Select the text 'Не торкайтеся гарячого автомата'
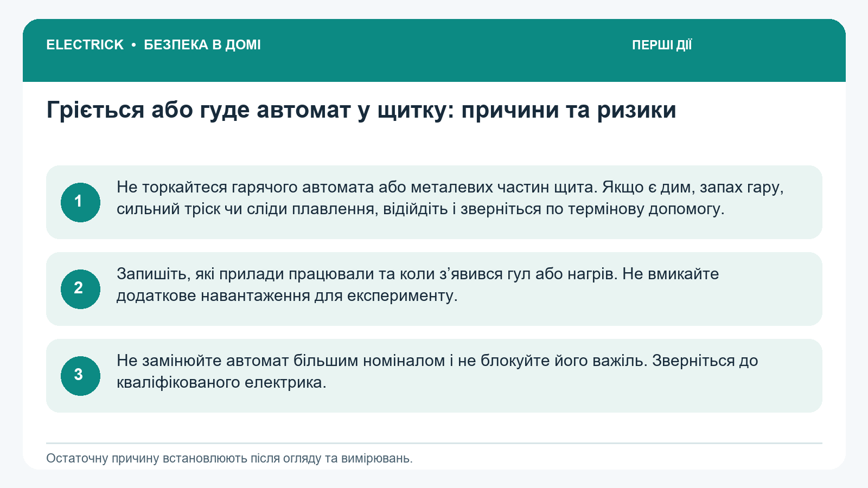 point(245,188)
